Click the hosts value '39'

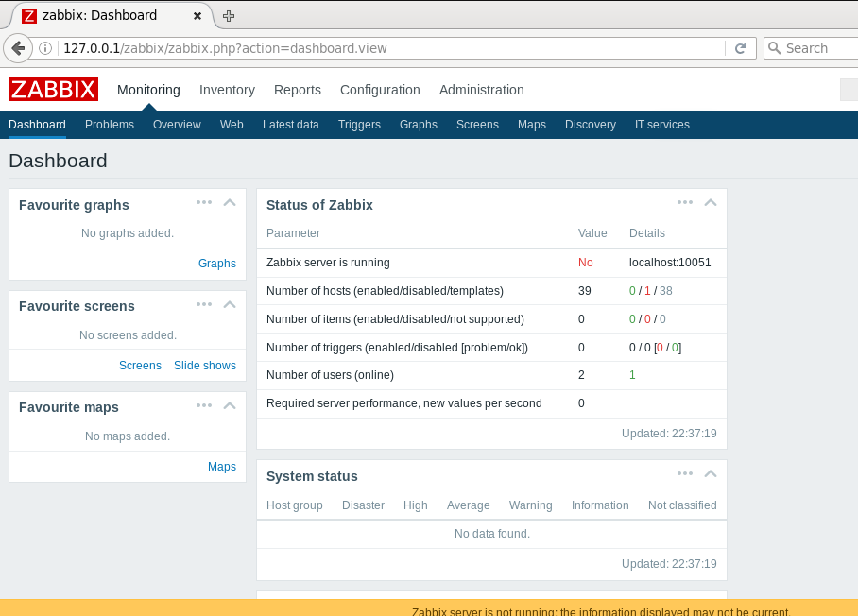click(x=584, y=291)
